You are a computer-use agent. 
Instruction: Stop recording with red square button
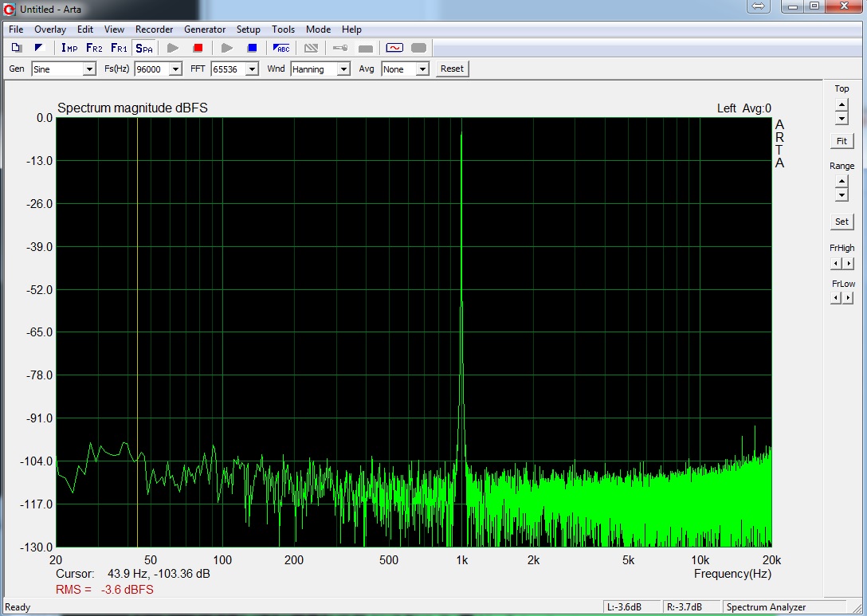198,48
